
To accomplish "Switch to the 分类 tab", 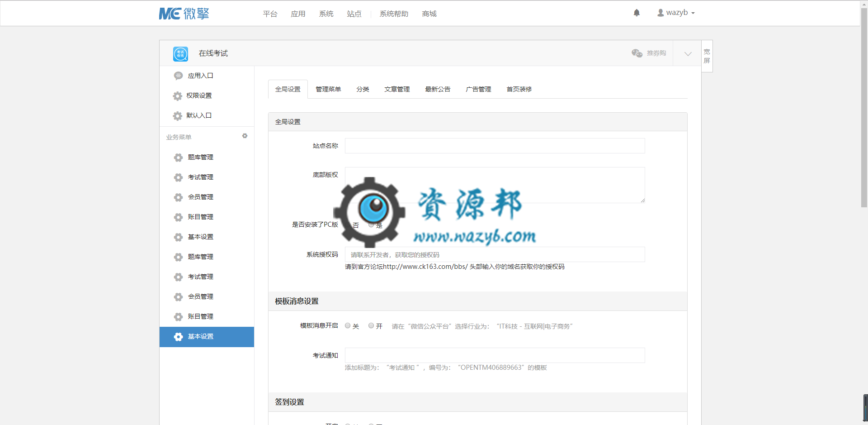I will [363, 89].
